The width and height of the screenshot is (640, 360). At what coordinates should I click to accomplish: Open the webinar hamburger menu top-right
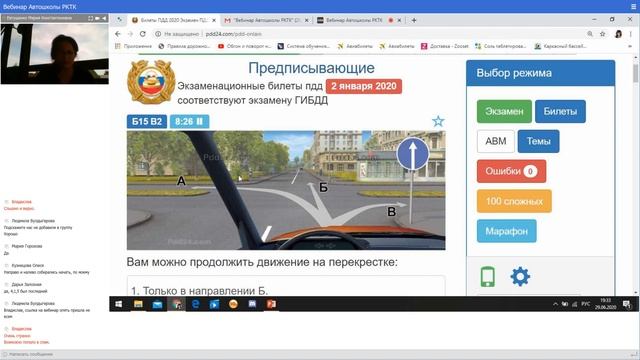[x=633, y=7]
